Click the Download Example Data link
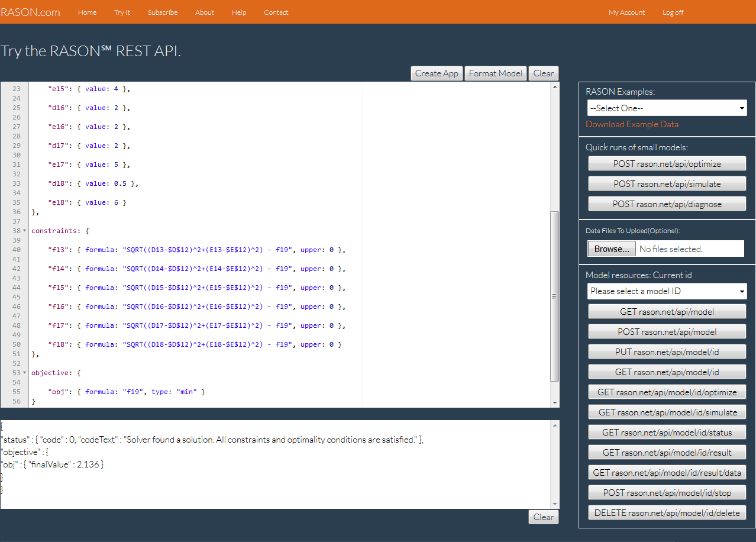This screenshot has width=756, height=542. click(x=632, y=124)
